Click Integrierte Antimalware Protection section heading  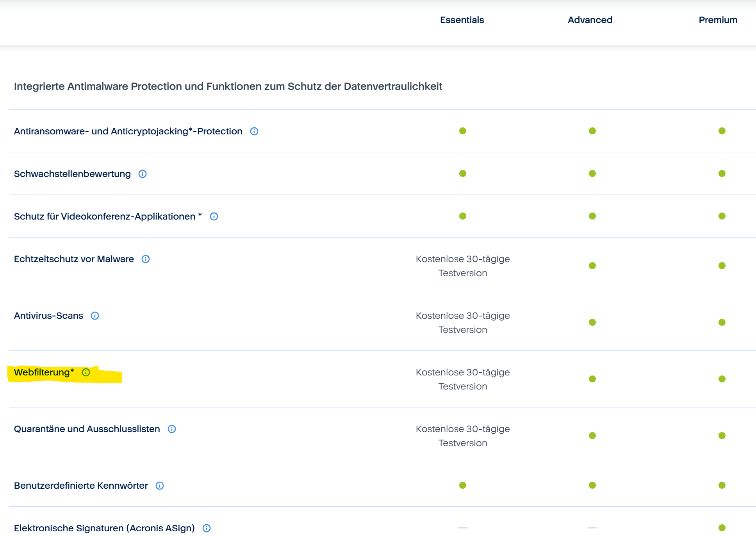click(228, 86)
